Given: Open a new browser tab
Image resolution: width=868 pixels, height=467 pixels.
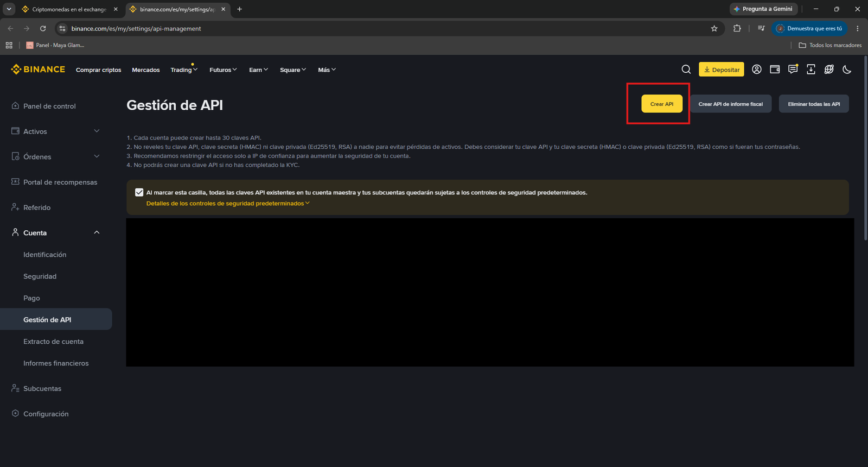Looking at the screenshot, I should point(239,9).
